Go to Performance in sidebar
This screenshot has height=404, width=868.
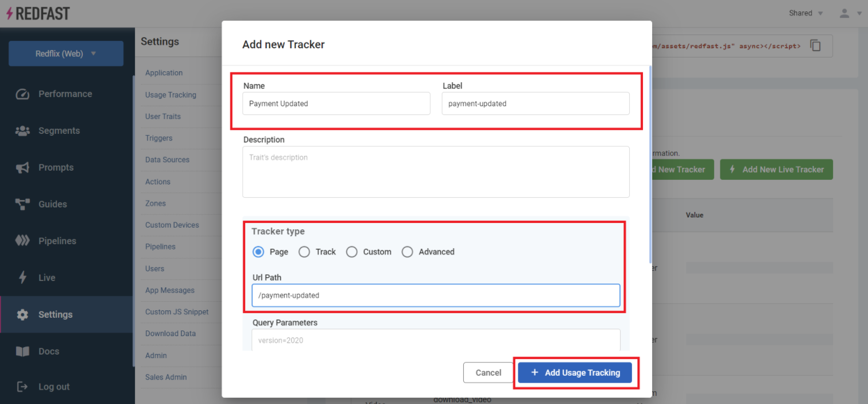[65, 94]
